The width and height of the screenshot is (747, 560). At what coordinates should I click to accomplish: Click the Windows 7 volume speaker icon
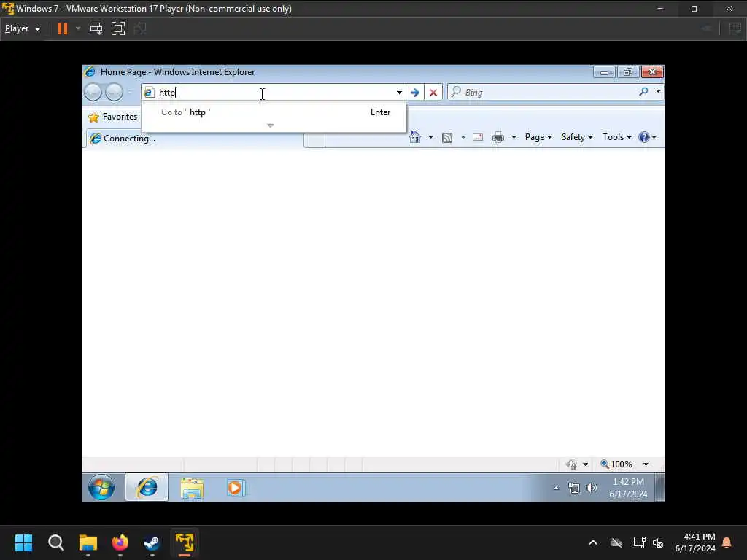click(x=591, y=488)
